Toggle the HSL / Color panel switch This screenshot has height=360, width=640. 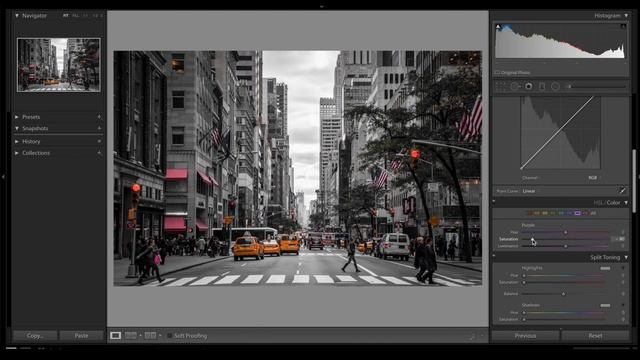point(494,202)
